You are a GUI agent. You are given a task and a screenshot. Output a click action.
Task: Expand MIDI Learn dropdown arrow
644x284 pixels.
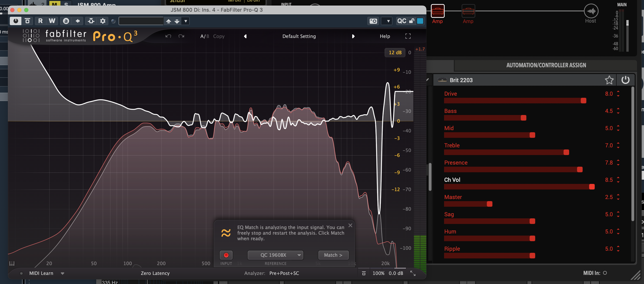pyautogui.click(x=63, y=274)
